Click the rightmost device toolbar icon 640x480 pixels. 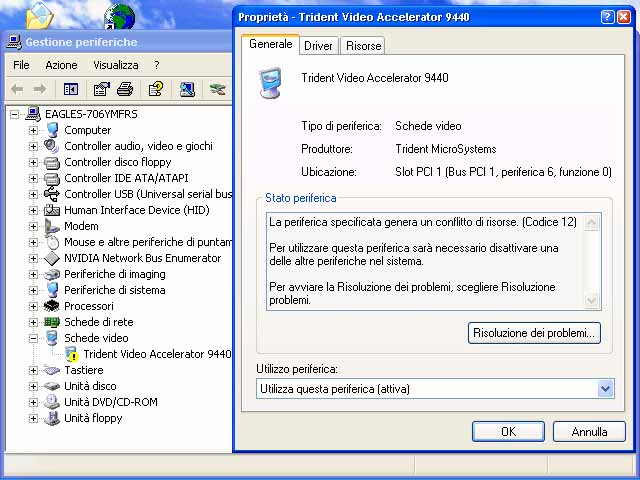pos(218,89)
